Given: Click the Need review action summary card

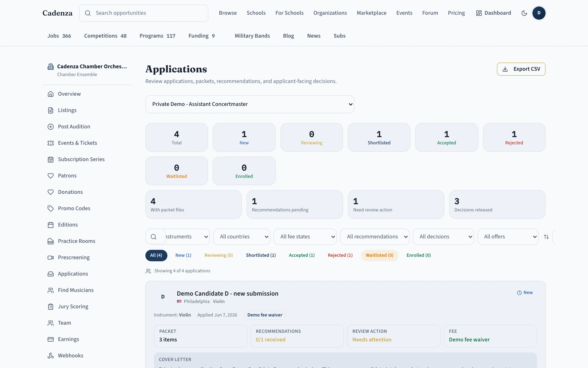Looking at the screenshot, I should 396,204.
